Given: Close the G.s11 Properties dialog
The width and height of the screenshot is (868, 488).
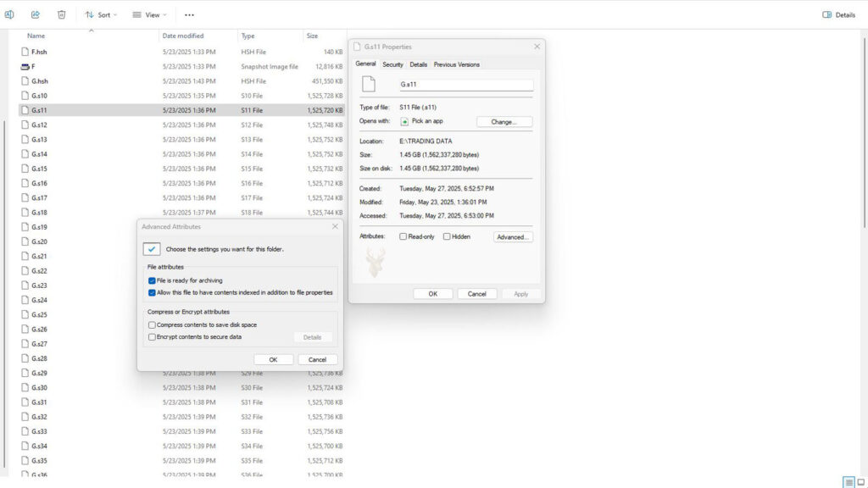Looking at the screenshot, I should (537, 47).
